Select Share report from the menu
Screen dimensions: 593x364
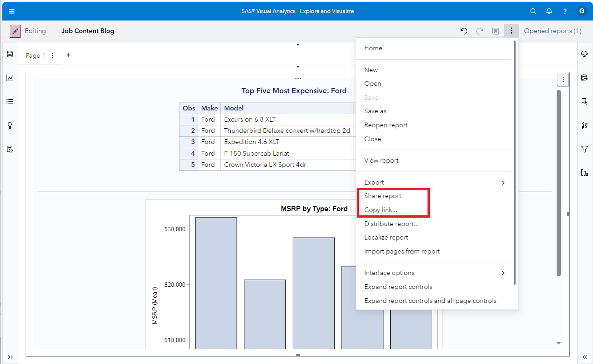(383, 196)
